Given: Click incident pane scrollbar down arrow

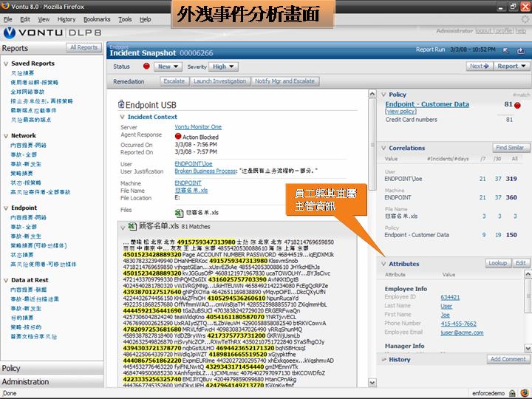Looking at the screenshot, I should click(x=372, y=383).
